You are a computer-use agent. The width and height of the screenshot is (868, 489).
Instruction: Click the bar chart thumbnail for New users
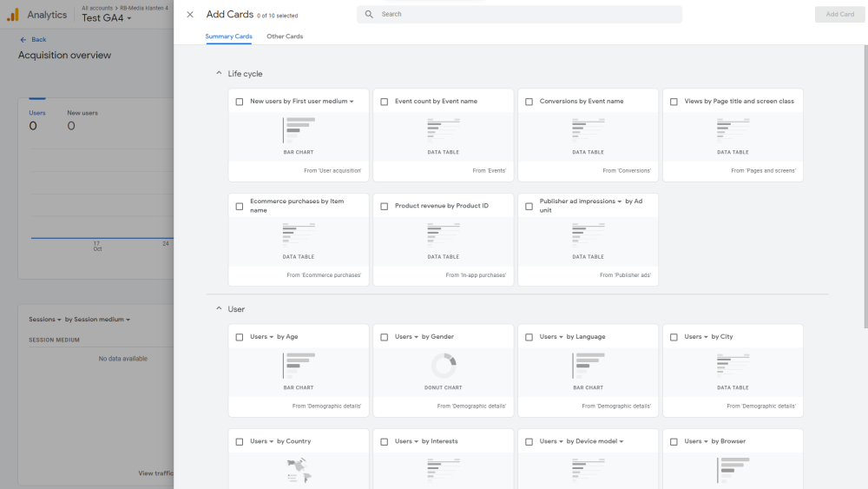pos(298,130)
